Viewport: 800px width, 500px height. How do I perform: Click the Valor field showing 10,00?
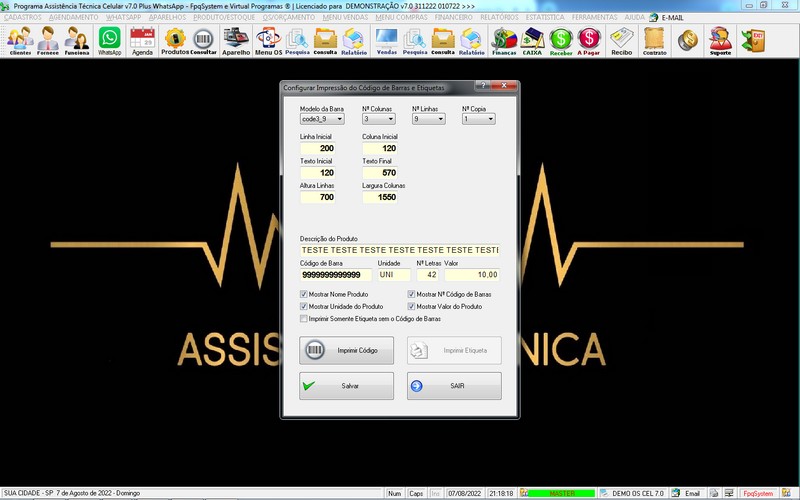[x=472, y=275]
